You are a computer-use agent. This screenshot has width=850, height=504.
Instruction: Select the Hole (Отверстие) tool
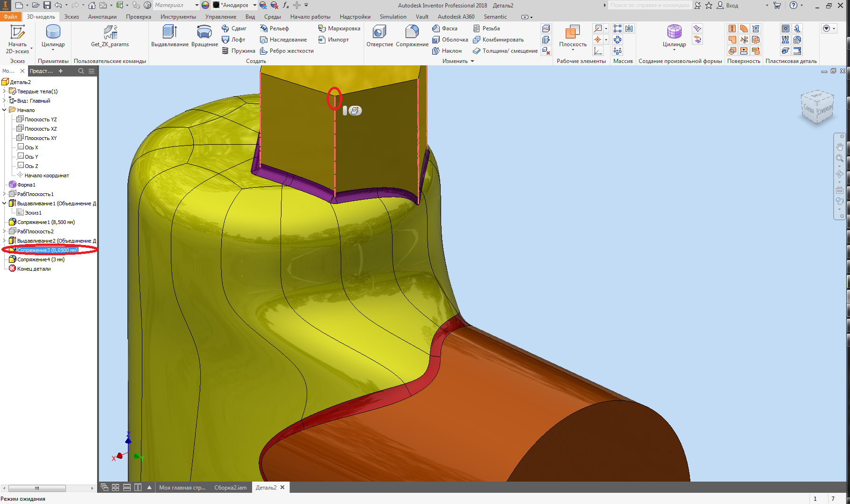(x=379, y=36)
